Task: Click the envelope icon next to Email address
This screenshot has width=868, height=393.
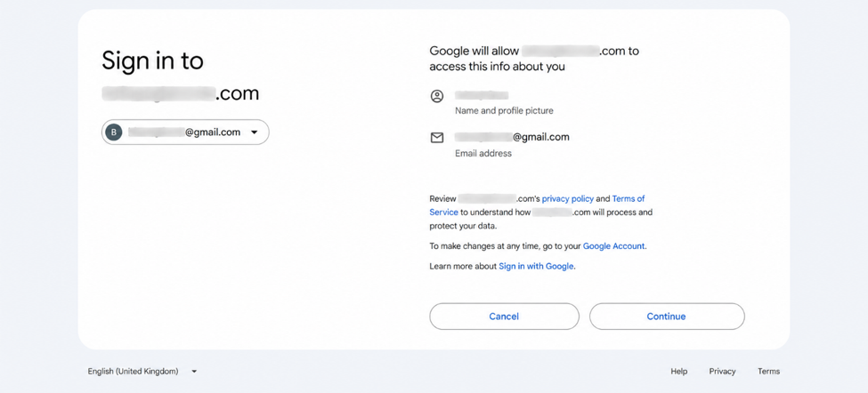Action: [x=437, y=138]
